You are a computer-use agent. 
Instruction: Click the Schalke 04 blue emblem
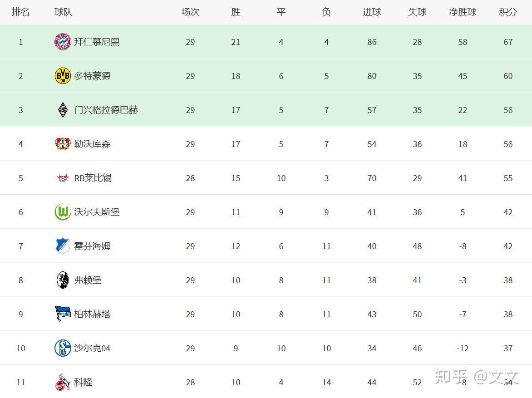[x=63, y=348]
